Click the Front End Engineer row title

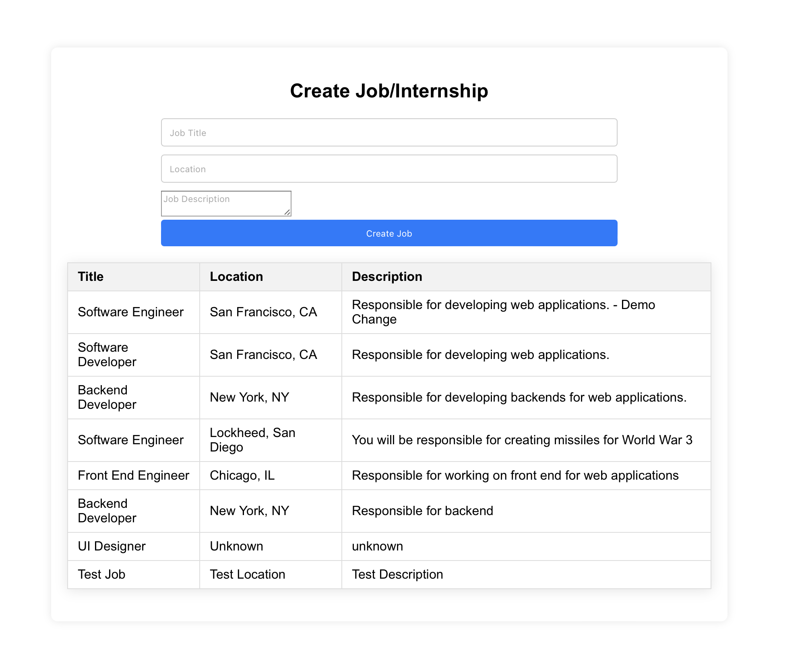(134, 476)
